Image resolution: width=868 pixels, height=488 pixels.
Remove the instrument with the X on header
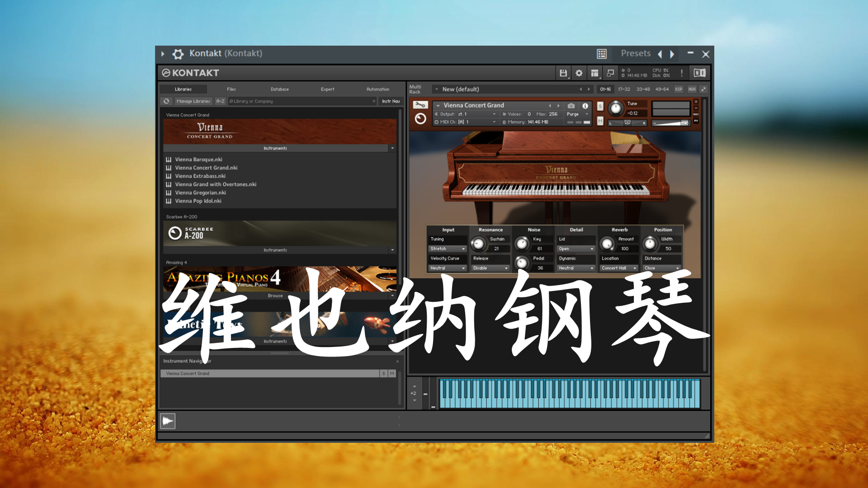pos(696,102)
